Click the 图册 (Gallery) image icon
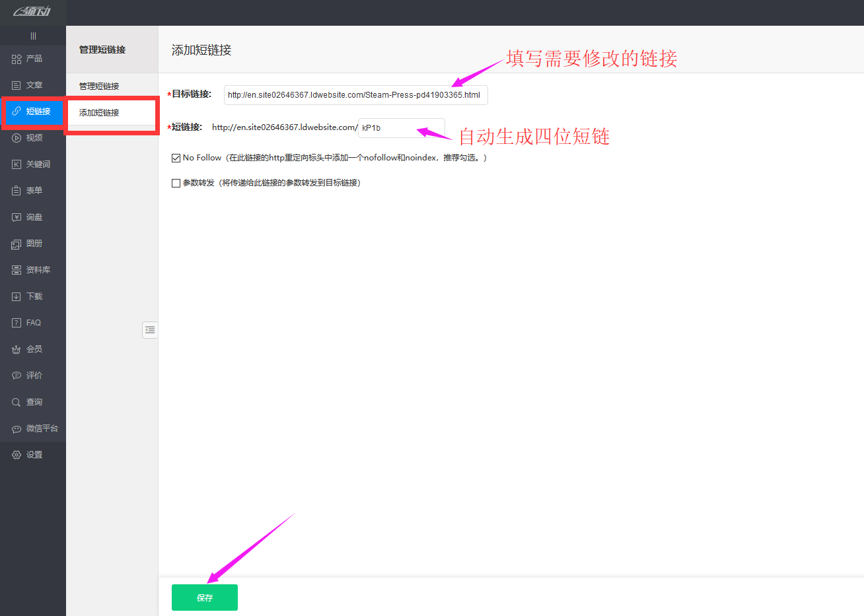The width and height of the screenshot is (864, 616). (17, 244)
